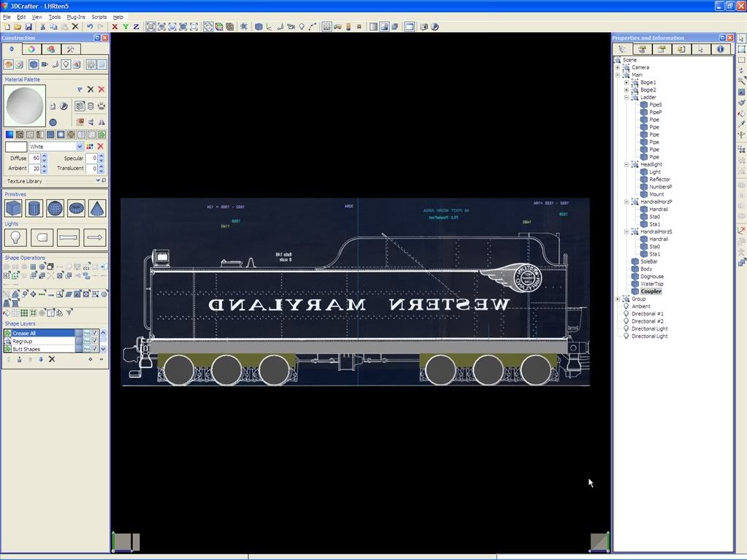
Task: Move the shape layer down with blue arrow
Action: point(41,359)
